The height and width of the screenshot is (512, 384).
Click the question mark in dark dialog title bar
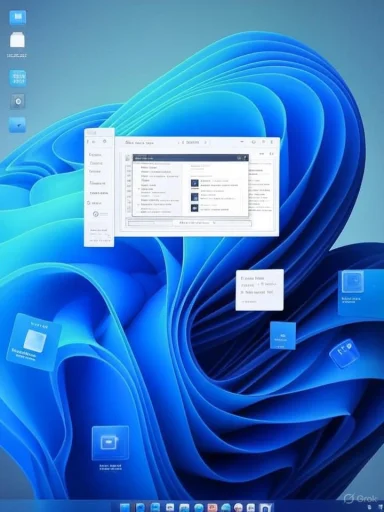pyautogui.click(x=245, y=158)
